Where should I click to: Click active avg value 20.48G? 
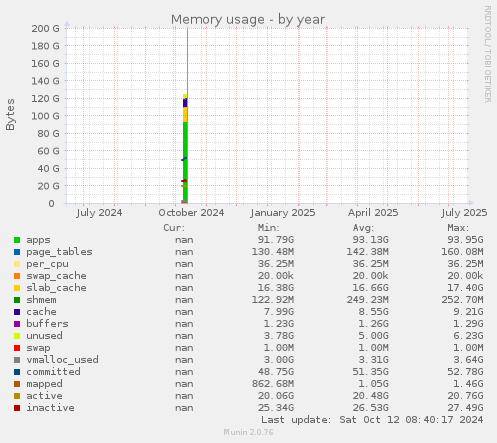pyautogui.click(x=371, y=396)
